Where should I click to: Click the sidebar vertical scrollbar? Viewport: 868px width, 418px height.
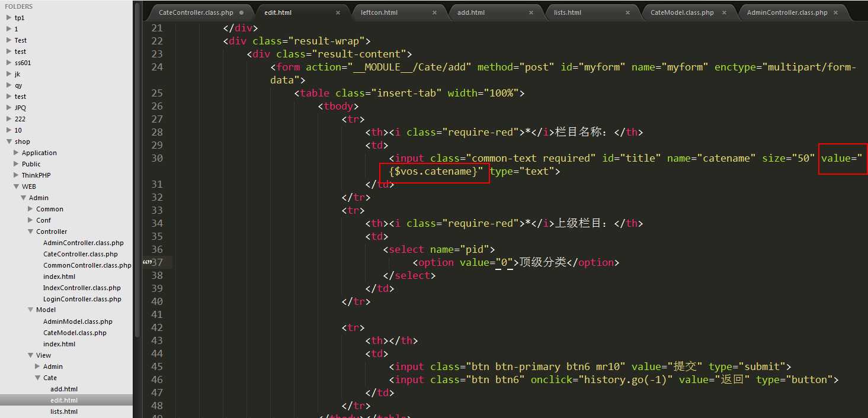click(x=137, y=169)
